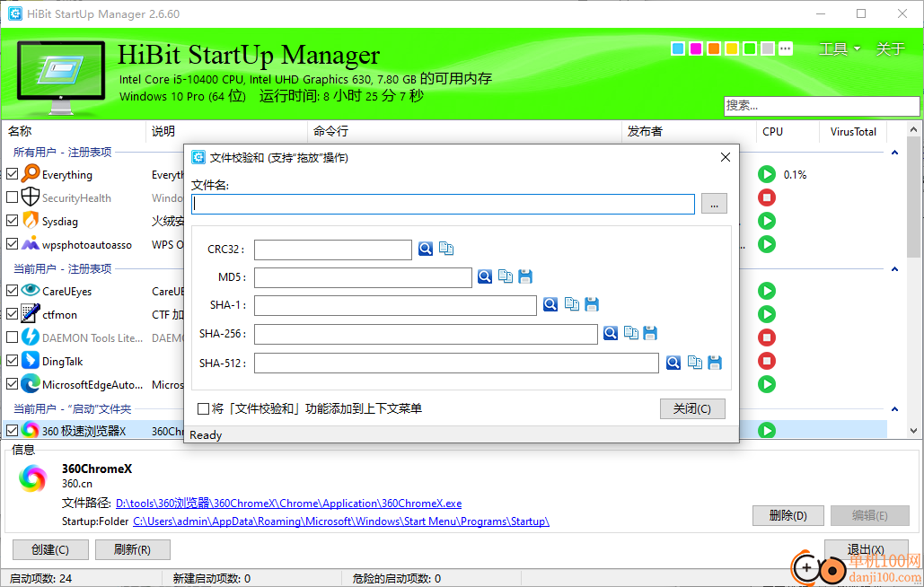Click the 刷新(R) button
The width and height of the screenshot is (924, 587).
point(133,549)
